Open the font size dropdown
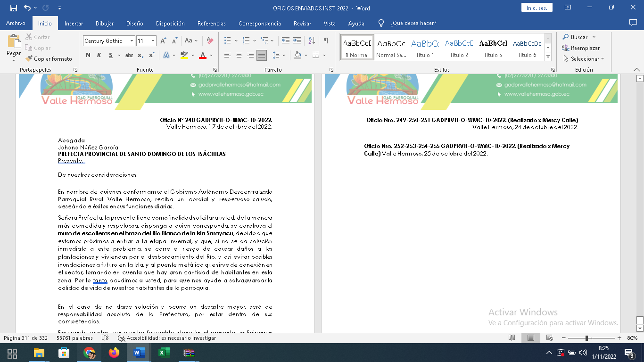 153,41
